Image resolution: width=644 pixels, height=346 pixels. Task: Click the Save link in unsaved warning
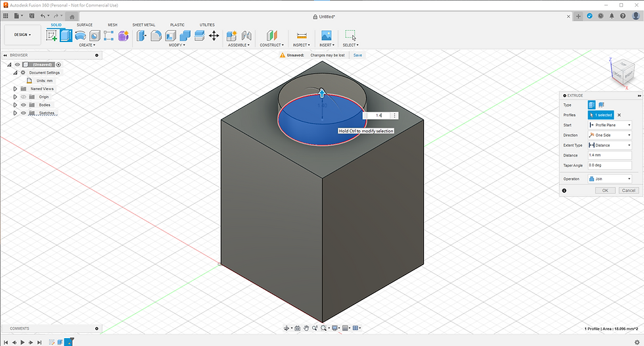point(357,55)
